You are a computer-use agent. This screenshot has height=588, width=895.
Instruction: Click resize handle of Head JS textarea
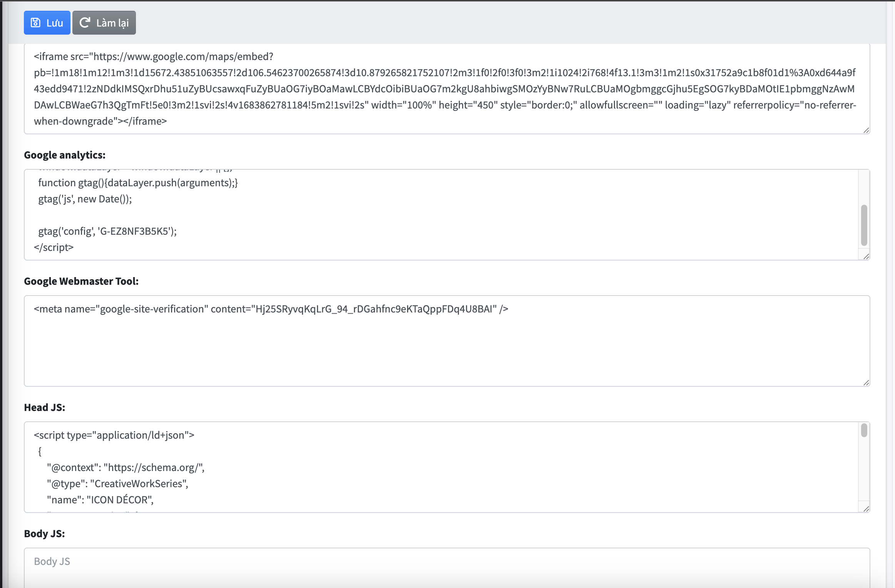(866, 509)
